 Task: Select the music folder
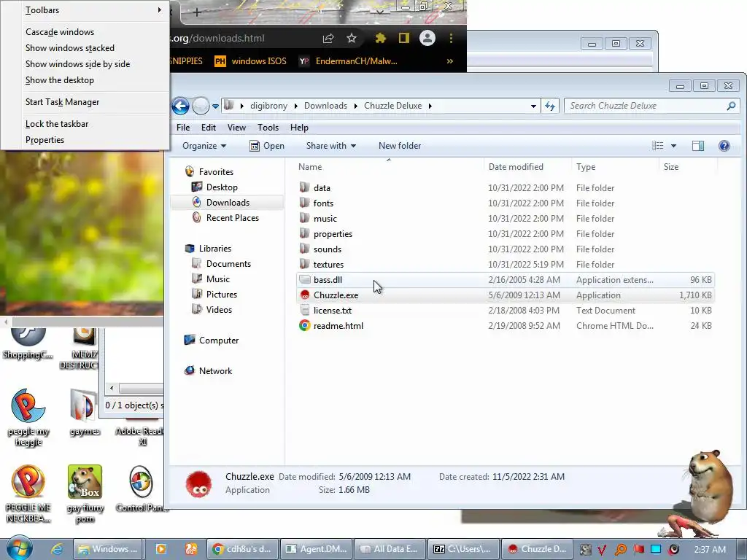click(x=325, y=219)
